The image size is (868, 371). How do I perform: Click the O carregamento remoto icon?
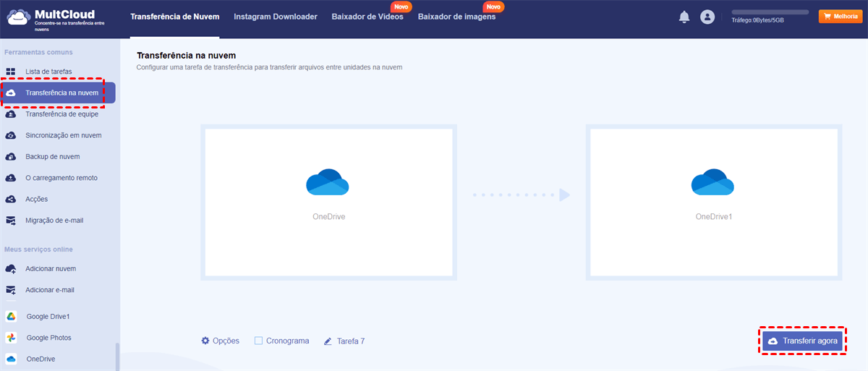(10, 178)
